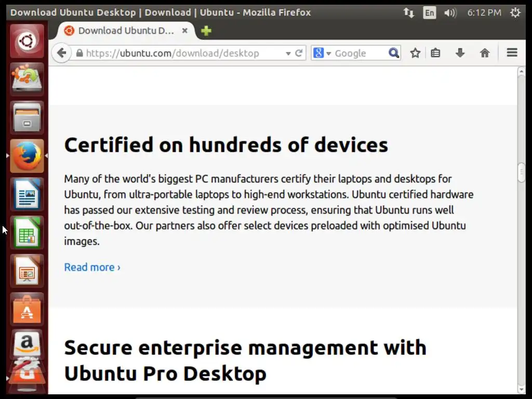
Task: Open the Files manager from the dock
Action: coord(27,117)
